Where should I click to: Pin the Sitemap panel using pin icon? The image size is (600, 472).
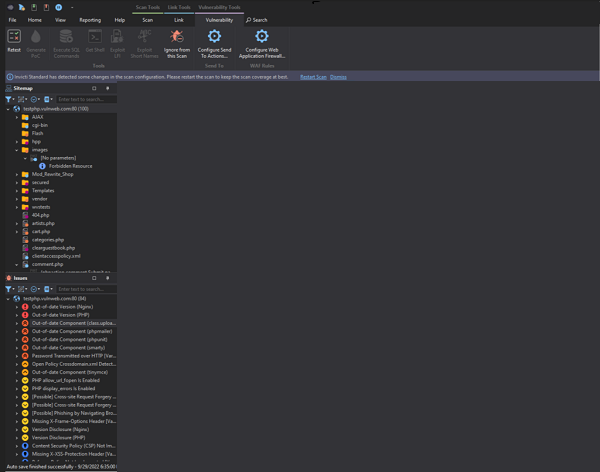tap(107, 88)
